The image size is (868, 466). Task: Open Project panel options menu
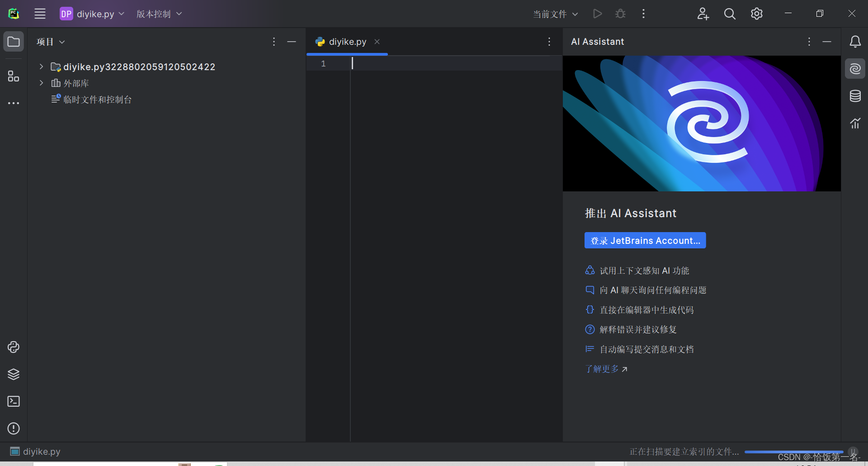coord(274,42)
